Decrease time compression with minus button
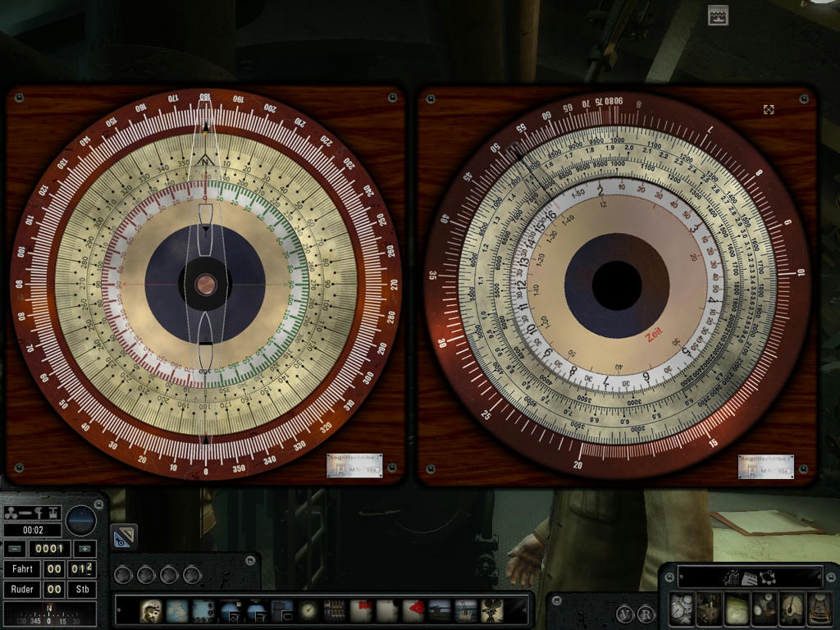The image size is (840, 630). [x=15, y=549]
